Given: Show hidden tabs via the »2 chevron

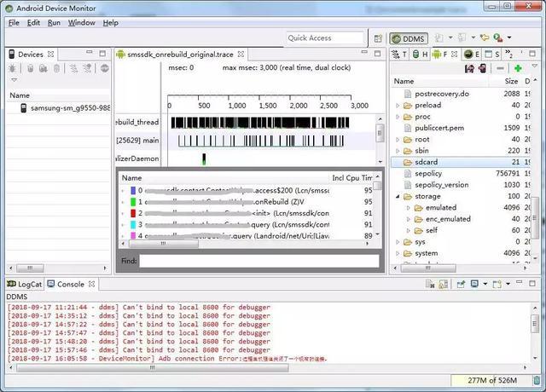Looking at the screenshot, I should pyautogui.click(x=508, y=54).
